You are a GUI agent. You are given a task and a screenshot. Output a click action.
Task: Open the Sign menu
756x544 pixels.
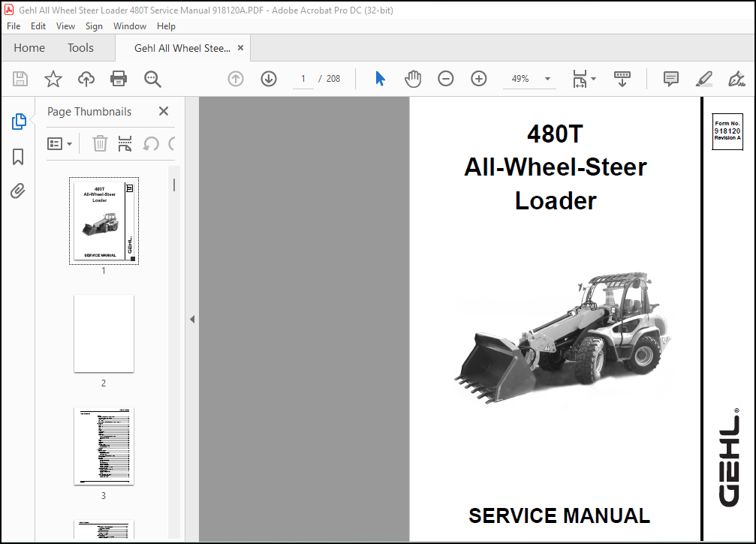click(x=94, y=26)
